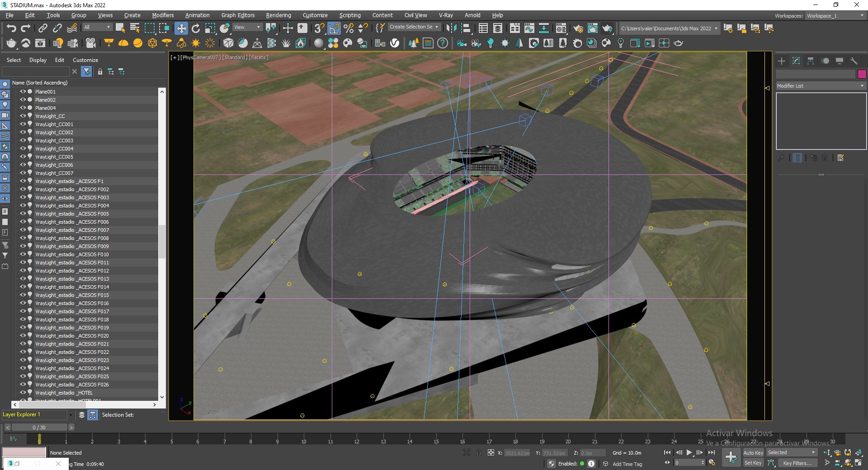Image resolution: width=868 pixels, height=470 pixels.
Task: Click Add Time Tag label
Action: [627, 464]
